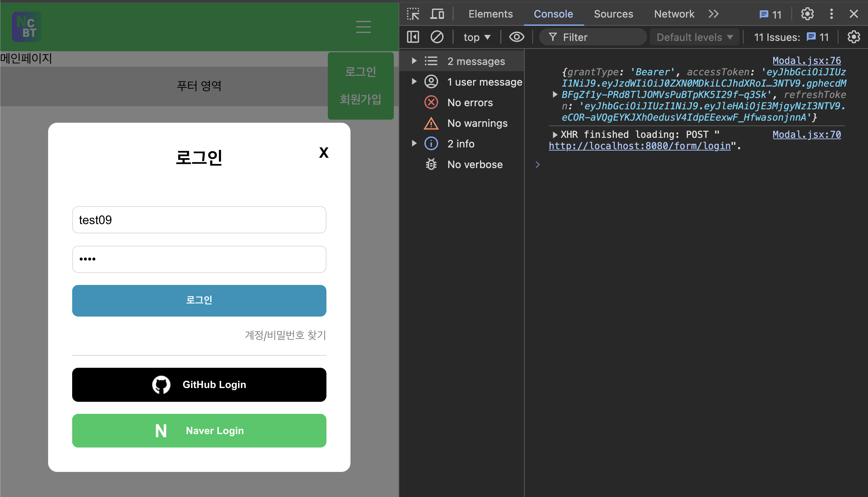Click the live expression eye icon
Image resolution: width=868 pixels, height=497 pixels.
tap(516, 37)
